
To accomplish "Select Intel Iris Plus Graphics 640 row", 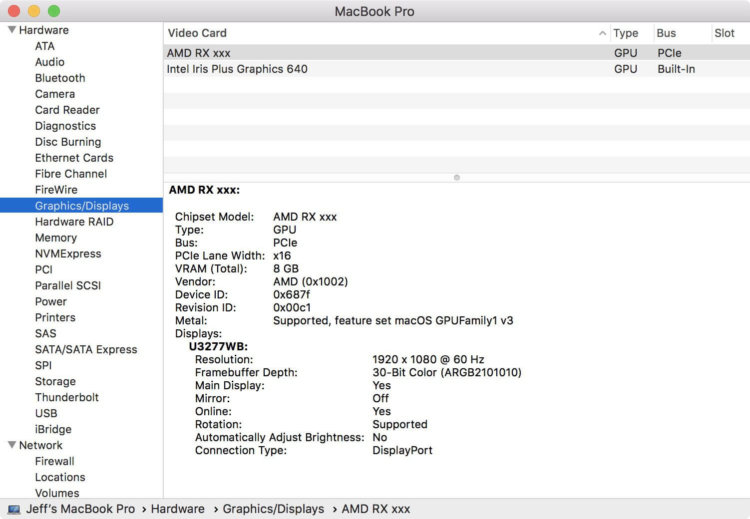I will 456,69.
